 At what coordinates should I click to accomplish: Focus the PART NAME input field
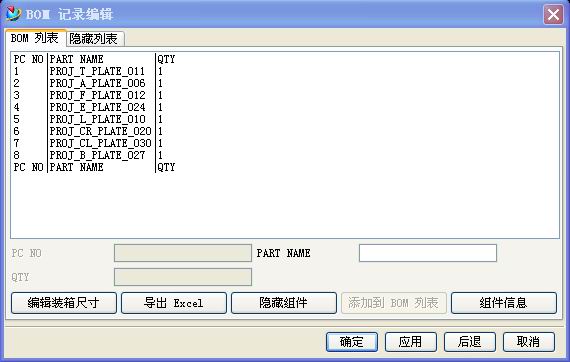(x=428, y=253)
